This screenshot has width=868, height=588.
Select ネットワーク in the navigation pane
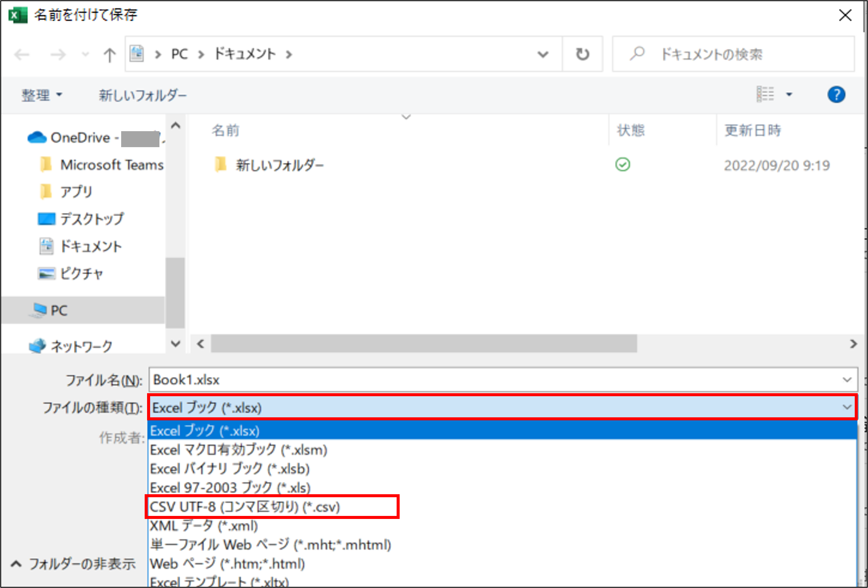(81, 346)
